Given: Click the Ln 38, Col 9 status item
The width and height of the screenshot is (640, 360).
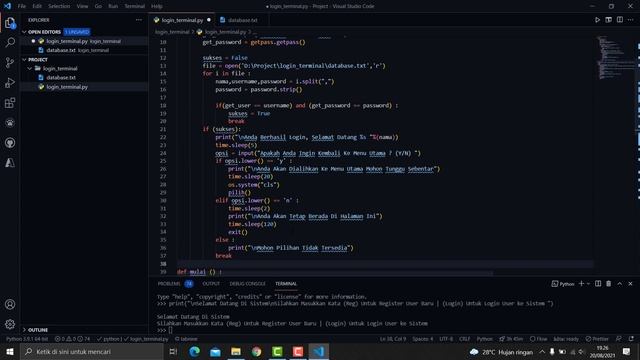Looking at the screenshot, I should pos(393,339).
